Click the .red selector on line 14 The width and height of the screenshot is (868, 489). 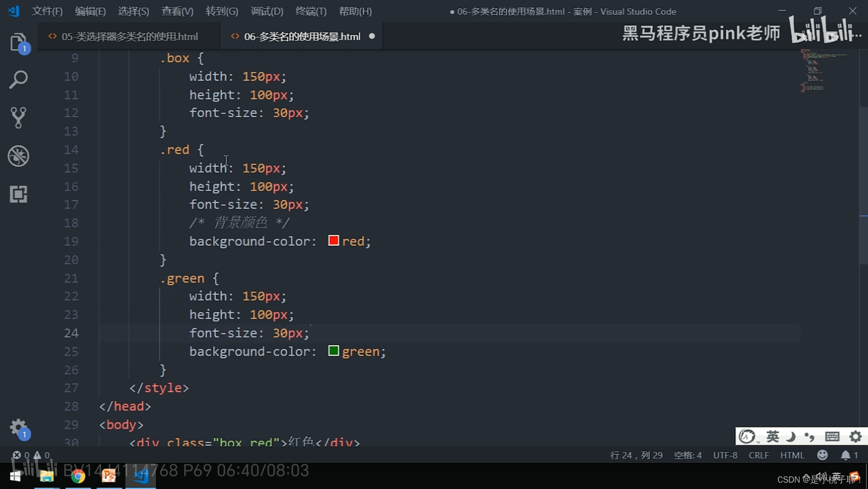coord(175,150)
